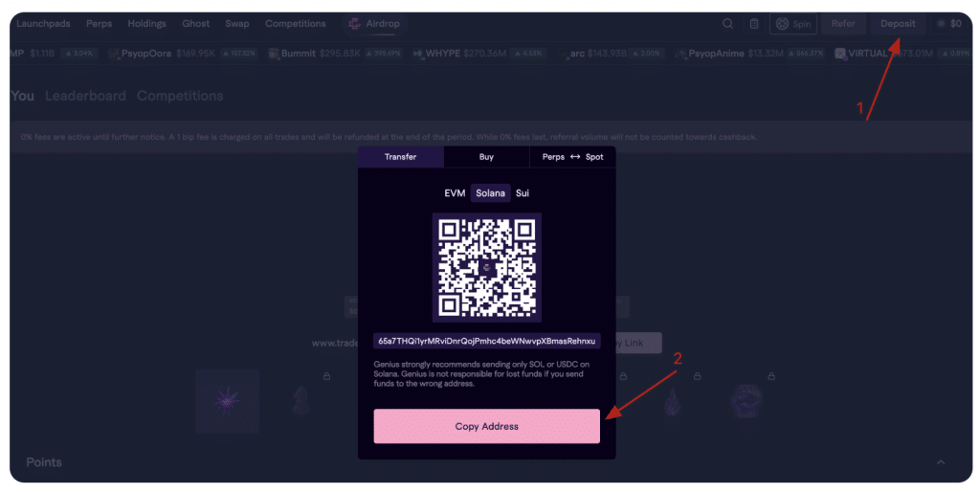Switch to the Competitions page tab

pos(180,96)
